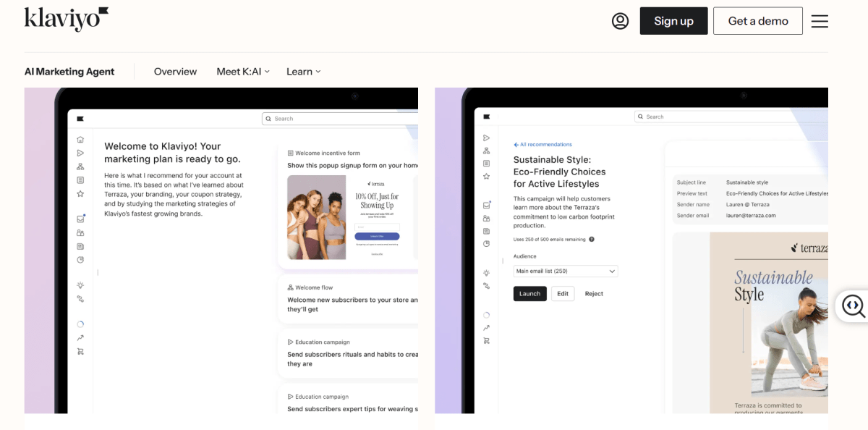This screenshot has width=868, height=430.
Task: Click the Reject button
Action: click(594, 294)
